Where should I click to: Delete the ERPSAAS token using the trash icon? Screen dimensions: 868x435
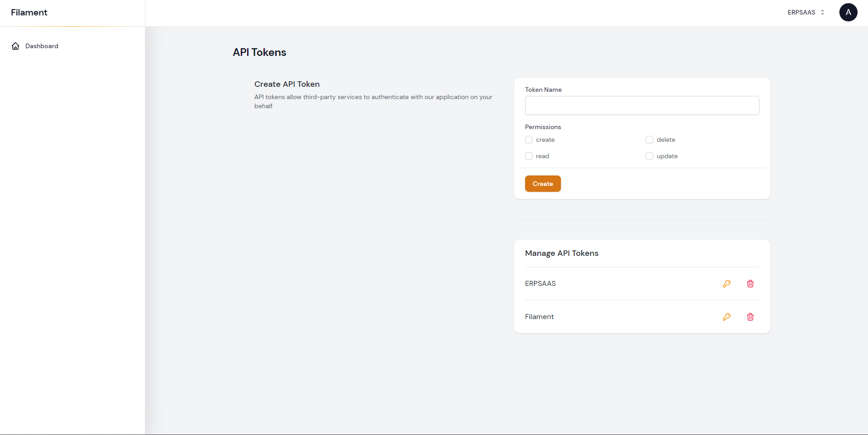(x=750, y=283)
